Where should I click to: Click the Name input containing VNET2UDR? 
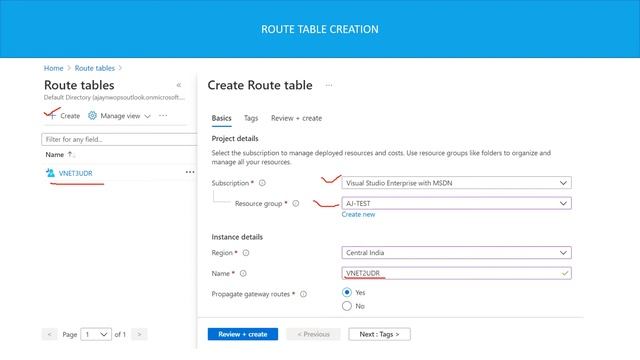pyautogui.click(x=456, y=273)
